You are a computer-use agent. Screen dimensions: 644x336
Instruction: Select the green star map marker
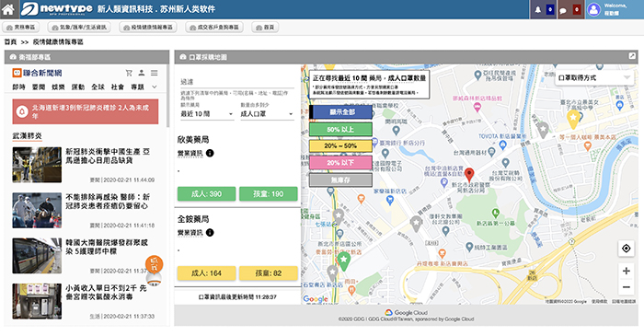point(344,261)
